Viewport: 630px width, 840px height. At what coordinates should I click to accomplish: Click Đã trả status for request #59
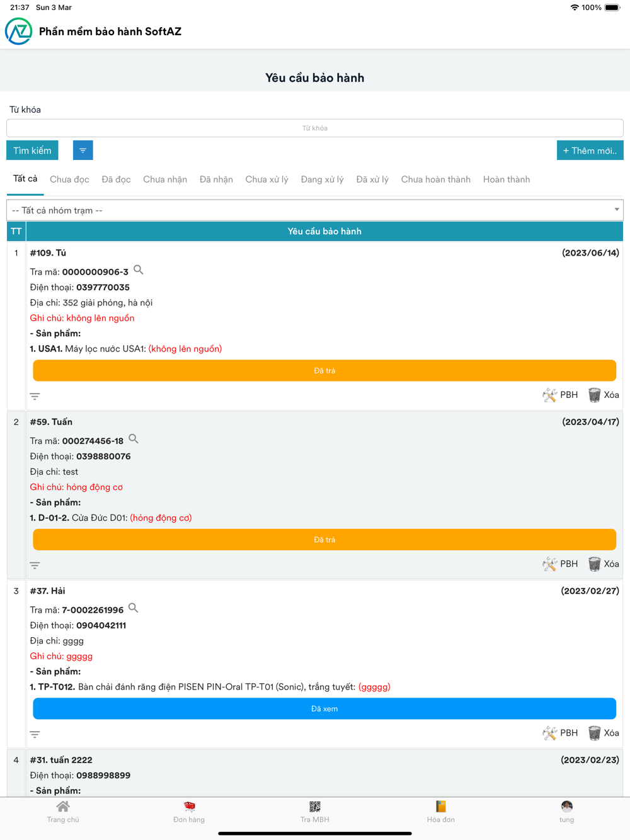(x=324, y=540)
